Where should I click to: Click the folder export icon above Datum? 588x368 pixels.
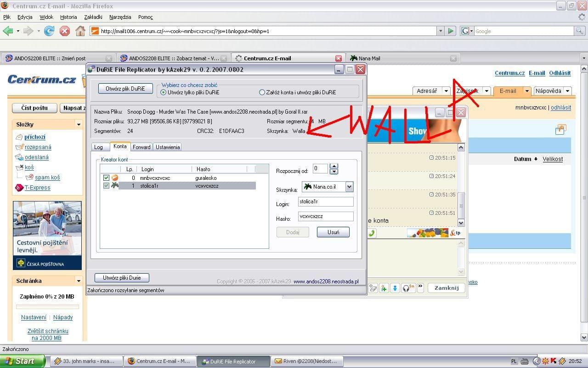pos(560,130)
